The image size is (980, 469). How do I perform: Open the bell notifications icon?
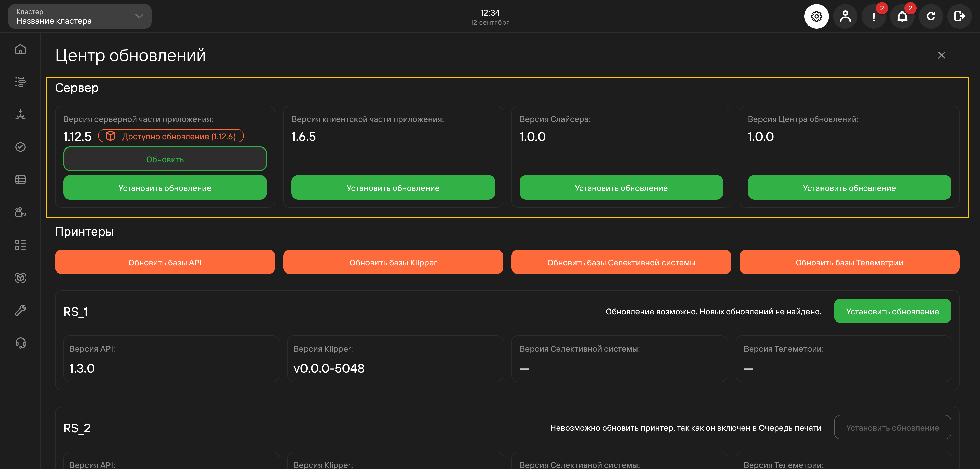point(902,16)
